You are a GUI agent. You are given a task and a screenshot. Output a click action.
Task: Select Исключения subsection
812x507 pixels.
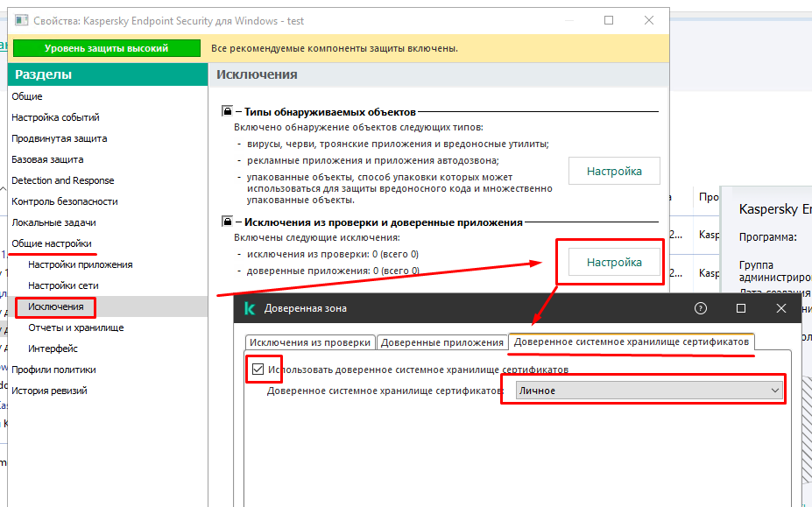(x=56, y=306)
